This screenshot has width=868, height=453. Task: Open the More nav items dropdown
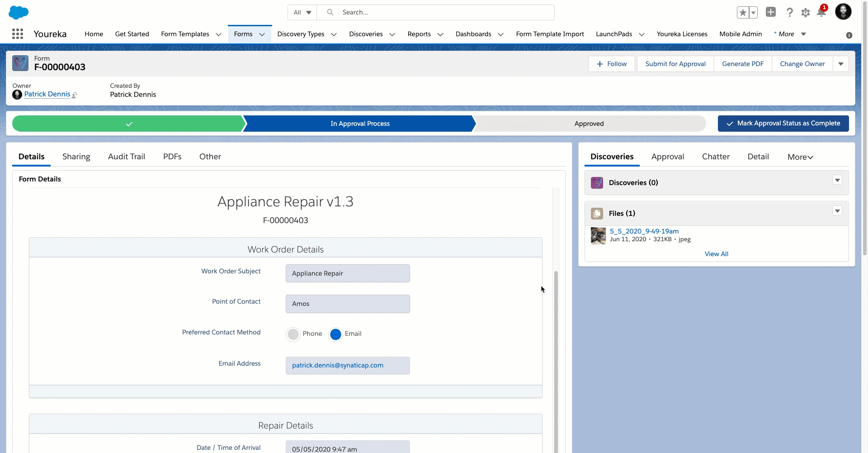(790, 34)
